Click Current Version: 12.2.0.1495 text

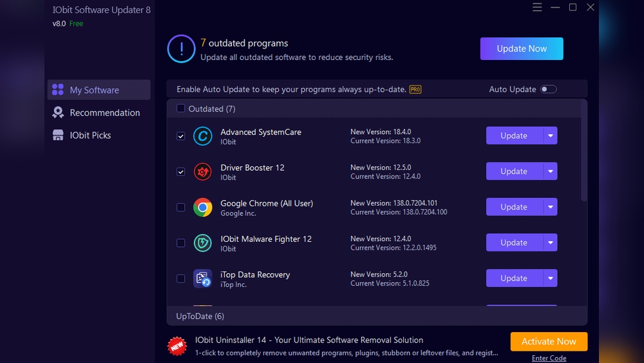[393, 248]
